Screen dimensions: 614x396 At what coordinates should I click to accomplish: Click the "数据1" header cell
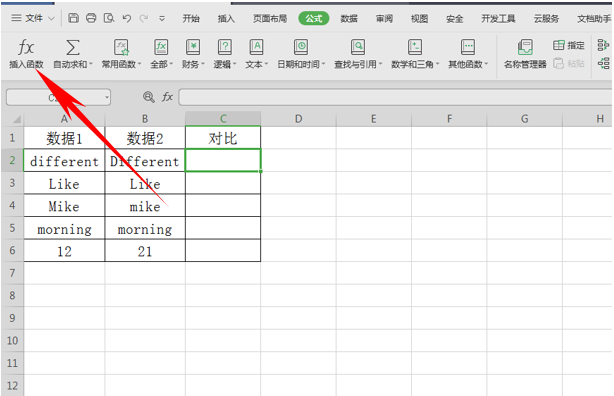64,138
